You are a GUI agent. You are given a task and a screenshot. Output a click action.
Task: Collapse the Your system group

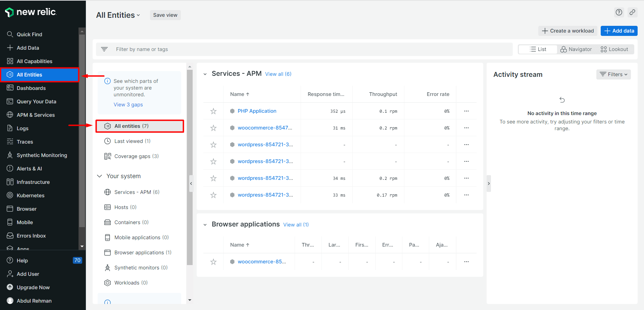pos(100,176)
